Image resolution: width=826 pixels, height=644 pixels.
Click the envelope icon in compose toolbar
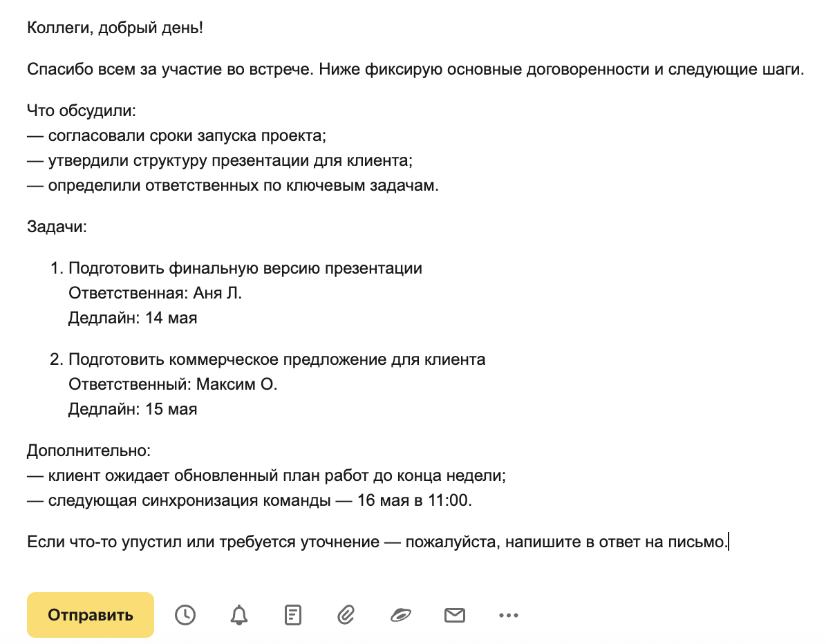(x=455, y=614)
